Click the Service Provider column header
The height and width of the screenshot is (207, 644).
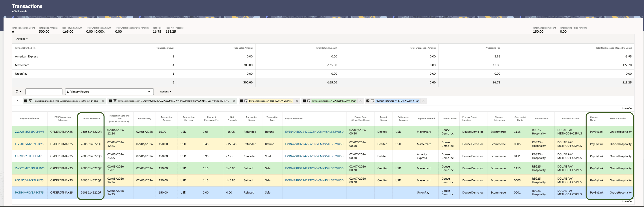pos(618,118)
